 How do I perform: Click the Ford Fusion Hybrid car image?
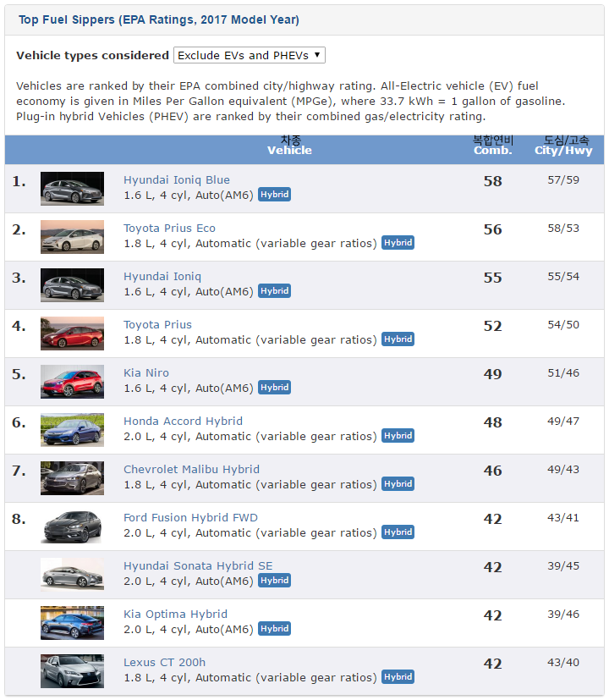pyautogui.click(x=72, y=526)
